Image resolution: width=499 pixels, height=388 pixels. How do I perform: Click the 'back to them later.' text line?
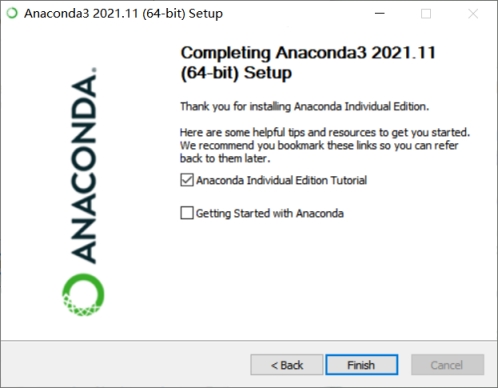pyautogui.click(x=225, y=158)
